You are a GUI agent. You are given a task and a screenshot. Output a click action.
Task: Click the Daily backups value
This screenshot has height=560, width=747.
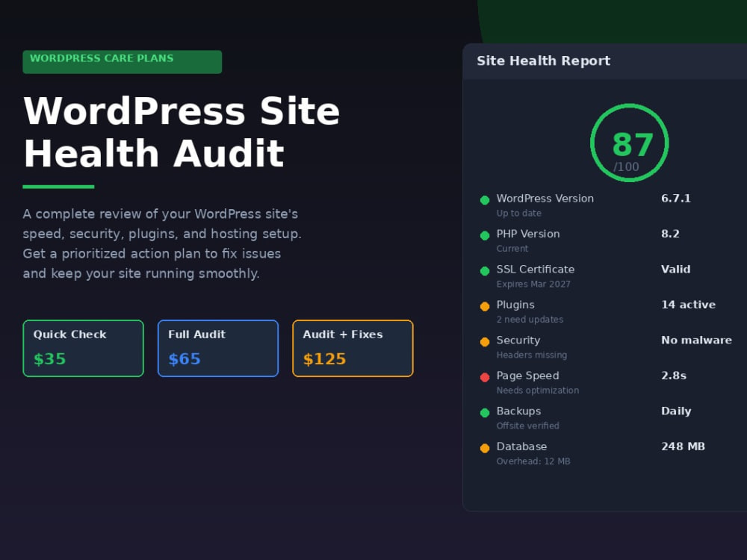coord(676,411)
